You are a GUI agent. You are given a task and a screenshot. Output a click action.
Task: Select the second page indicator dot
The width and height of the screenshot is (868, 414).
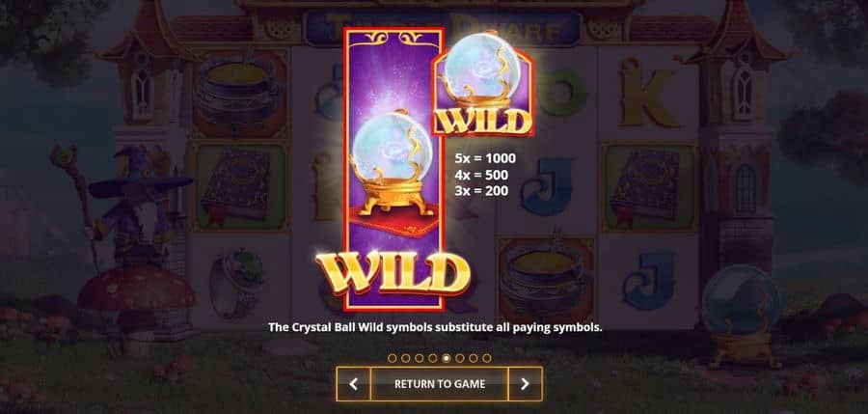(406, 358)
